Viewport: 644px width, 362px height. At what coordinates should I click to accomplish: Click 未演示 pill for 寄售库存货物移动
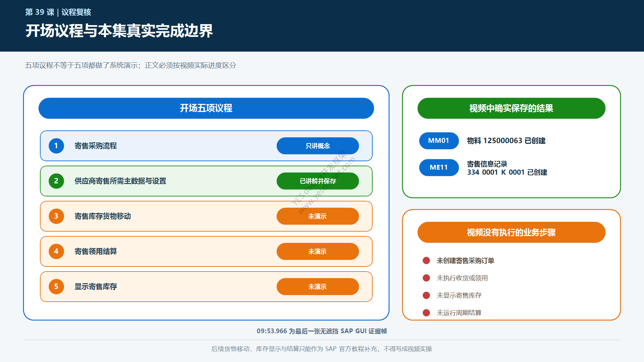click(x=318, y=216)
